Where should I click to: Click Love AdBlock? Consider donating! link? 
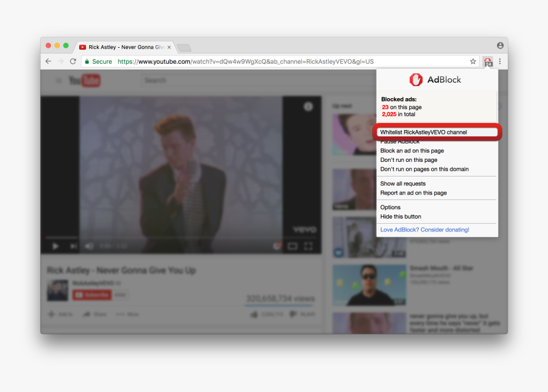tap(424, 229)
